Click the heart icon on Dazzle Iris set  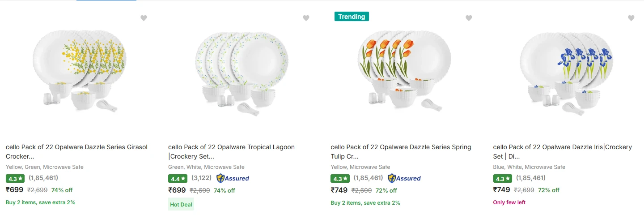click(x=631, y=18)
